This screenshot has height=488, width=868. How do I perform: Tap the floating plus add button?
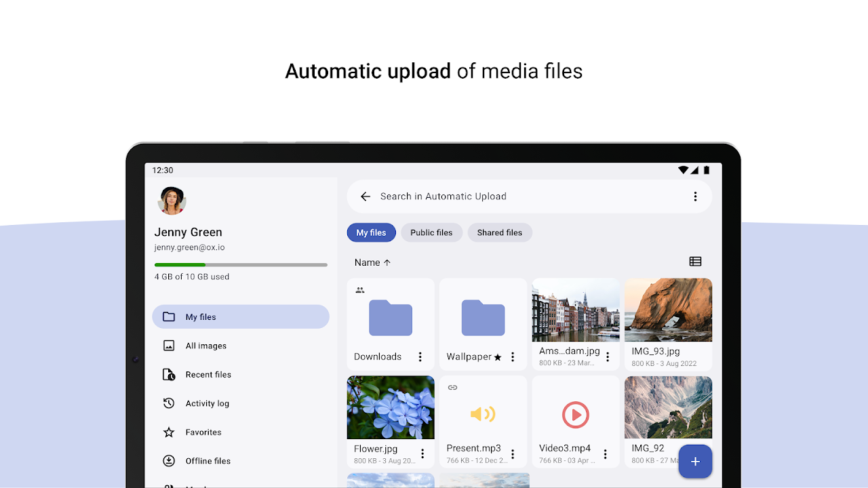pos(695,462)
